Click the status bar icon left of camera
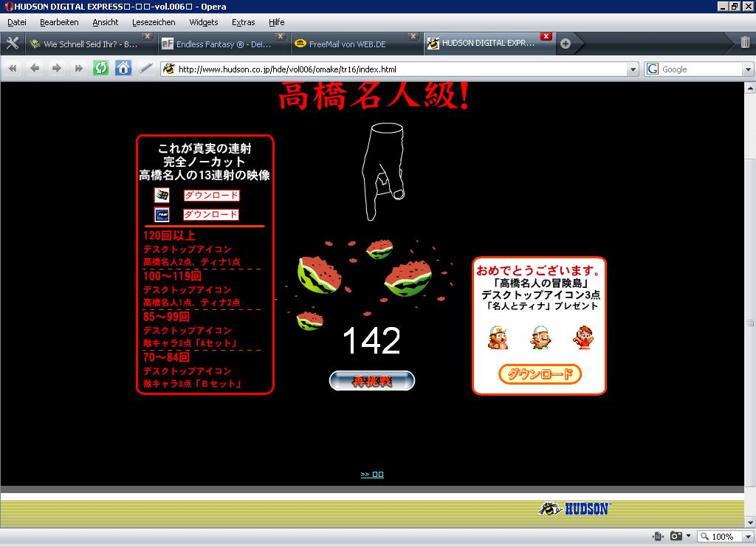 (x=658, y=536)
